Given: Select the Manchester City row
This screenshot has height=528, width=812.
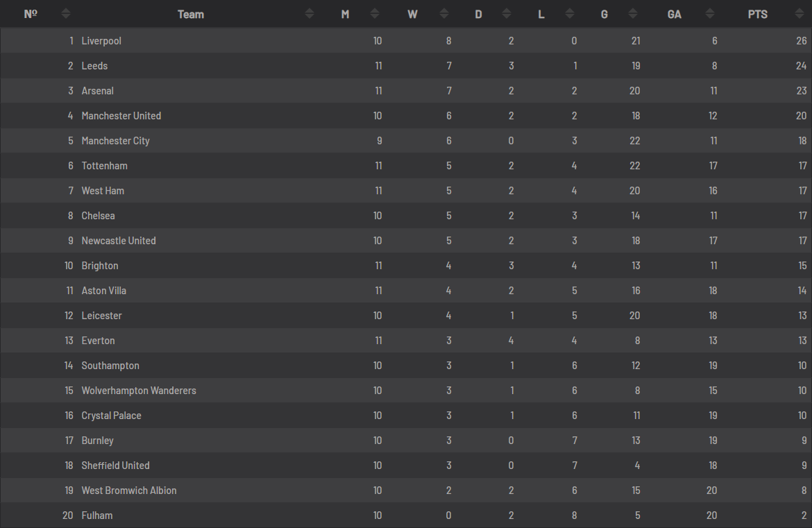Looking at the screenshot, I should tap(406, 140).
